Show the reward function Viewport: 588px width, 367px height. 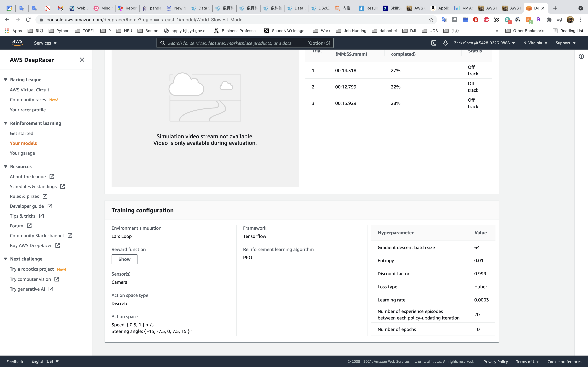[124, 259]
